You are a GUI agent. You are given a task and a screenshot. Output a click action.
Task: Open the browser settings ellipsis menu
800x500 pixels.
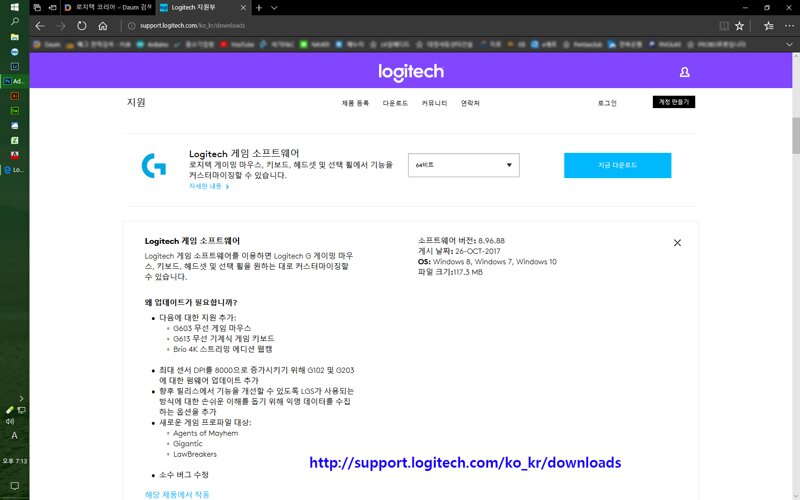[789, 26]
